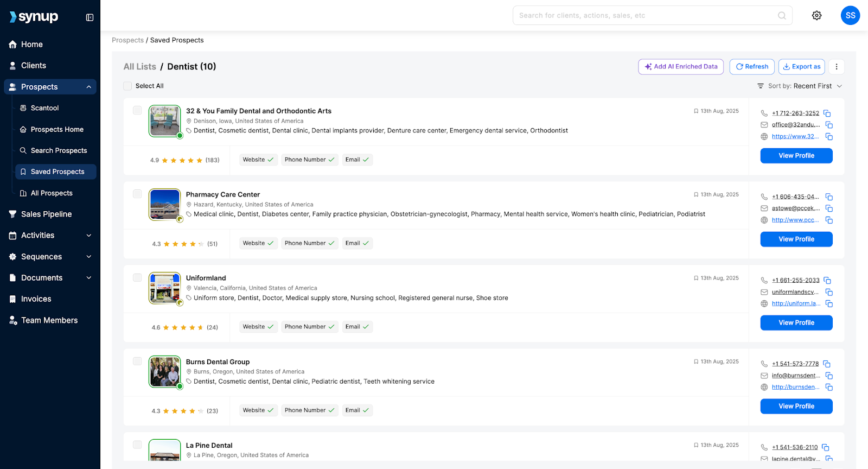Copy phone number +1 606-435-04...
The height and width of the screenshot is (469, 868).
pos(829,197)
